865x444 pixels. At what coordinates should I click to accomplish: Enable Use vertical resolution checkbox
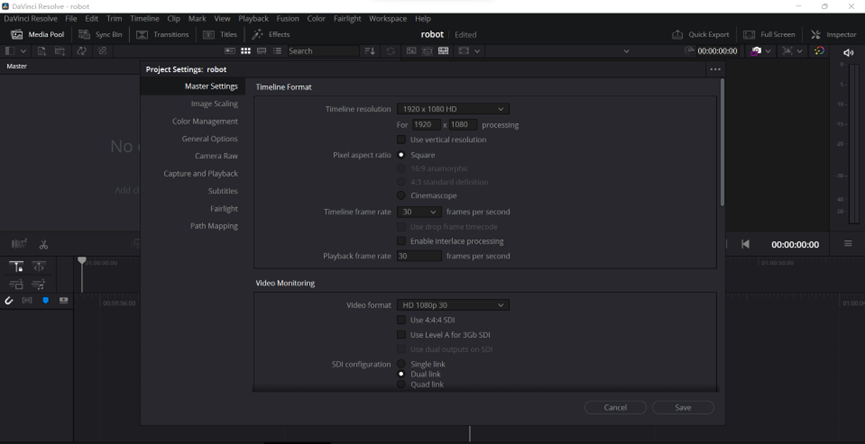click(x=401, y=140)
